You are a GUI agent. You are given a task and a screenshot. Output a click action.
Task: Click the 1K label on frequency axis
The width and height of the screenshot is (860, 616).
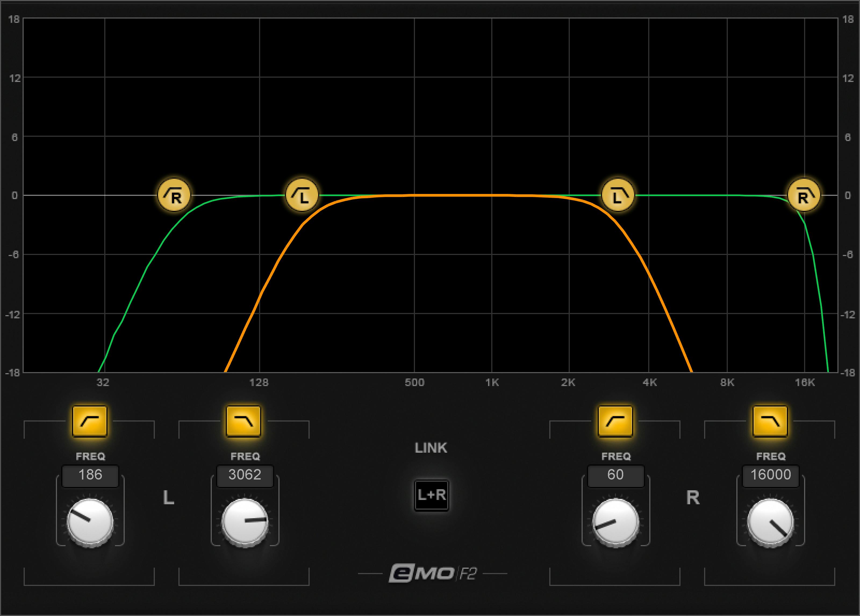(492, 383)
